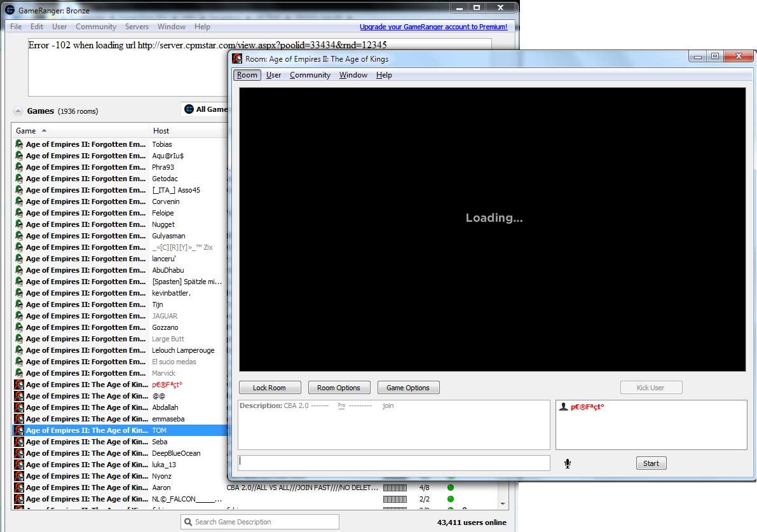The width and height of the screenshot is (757, 532).
Task: Click the CBA 2.0//ALL VS ALL description in Aaron's row
Action: 302,488
